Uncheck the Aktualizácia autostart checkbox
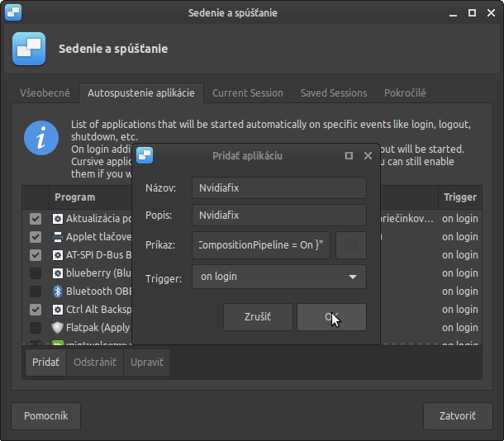Image resolution: width=504 pixels, height=441 pixels. click(x=36, y=219)
